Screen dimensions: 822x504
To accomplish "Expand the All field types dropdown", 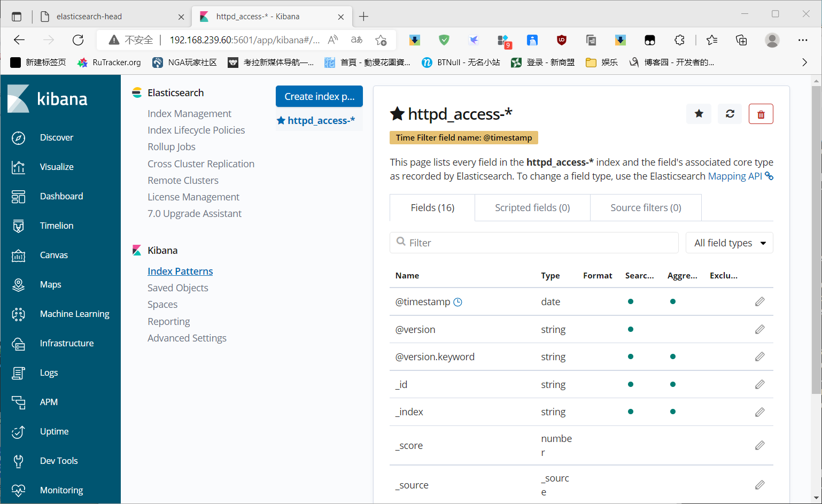I will tap(729, 243).
